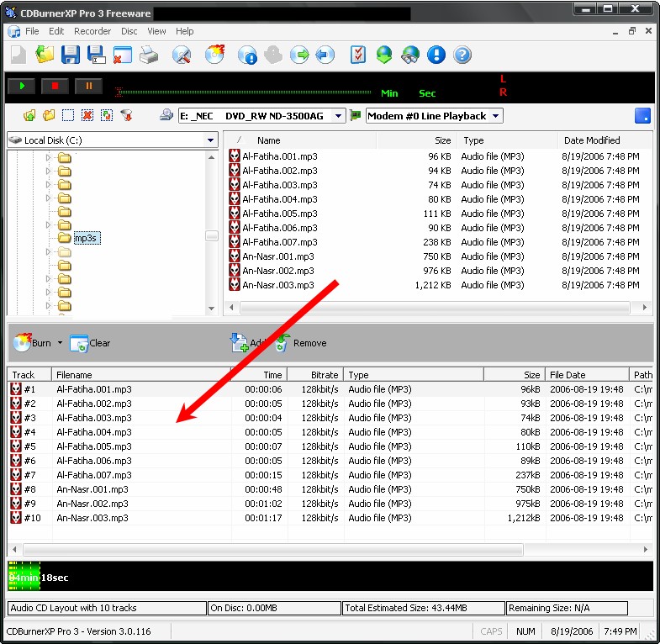Click the deselect all red-X icon
This screenshot has height=644, width=660.
coord(87,115)
